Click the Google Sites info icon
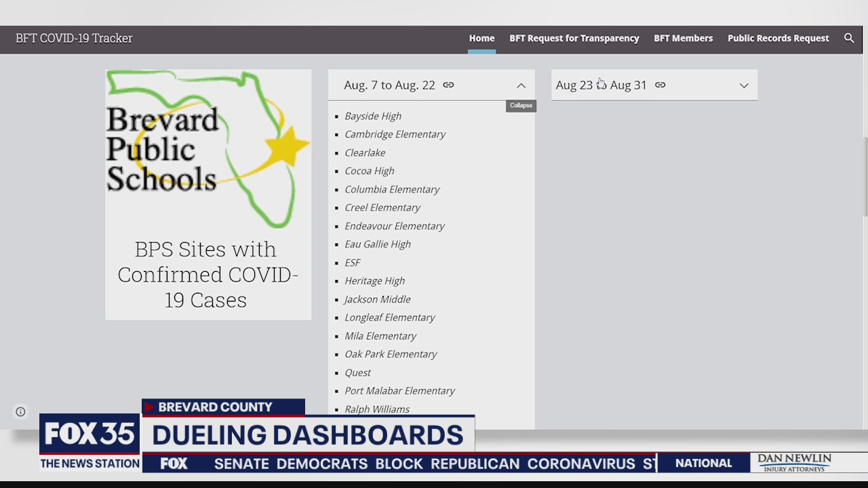Viewport: 868px width, 488px height. point(20,411)
